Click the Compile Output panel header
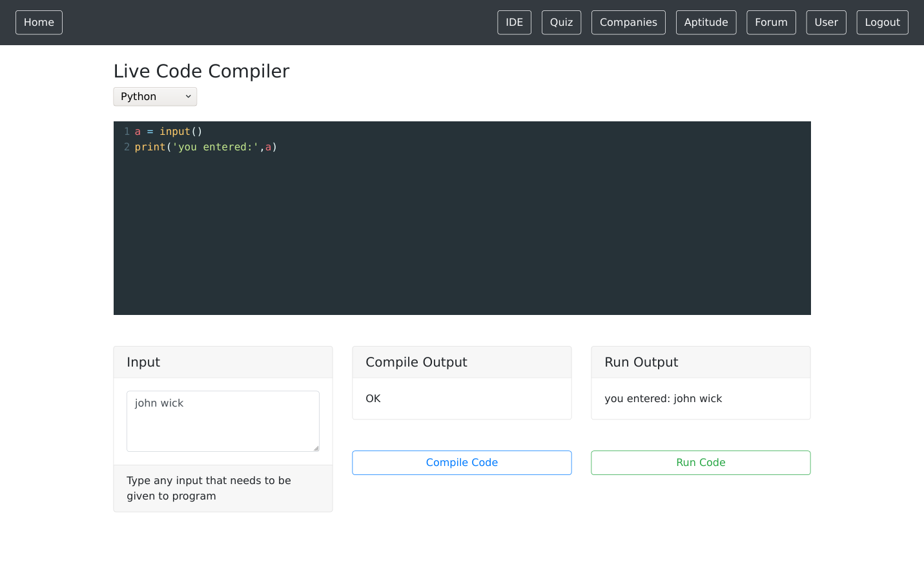 tap(462, 362)
